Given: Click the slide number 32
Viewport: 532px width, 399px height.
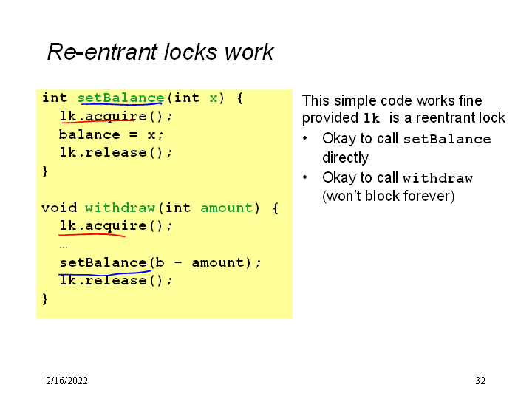Looking at the screenshot, I should (480, 381).
